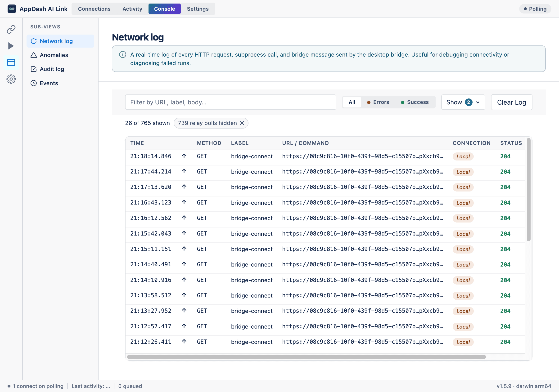Select the console panel icon in left rail

11,62
